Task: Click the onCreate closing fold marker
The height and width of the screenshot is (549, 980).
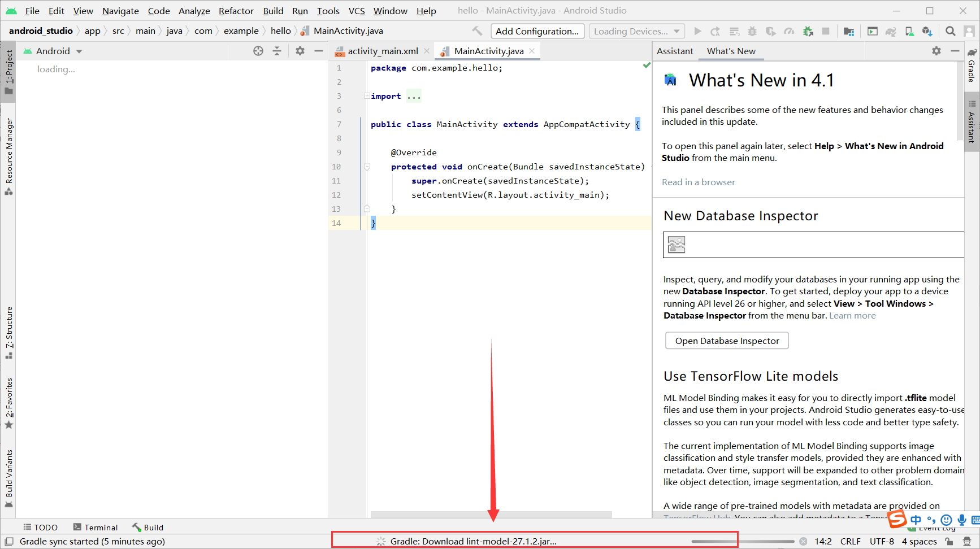Action: [367, 209]
